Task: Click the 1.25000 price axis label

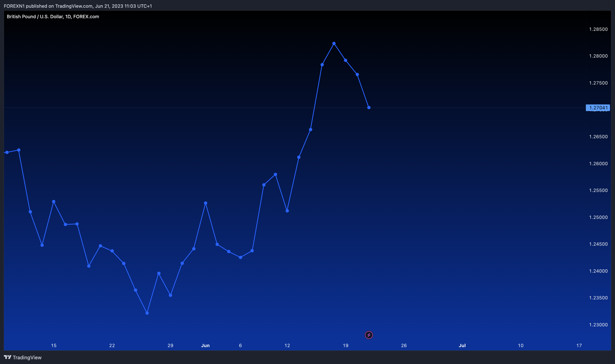Action: [x=598, y=217]
